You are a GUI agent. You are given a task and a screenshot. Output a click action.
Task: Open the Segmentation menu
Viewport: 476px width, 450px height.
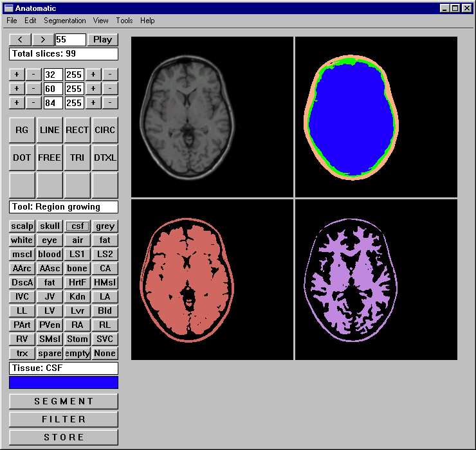(65, 21)
